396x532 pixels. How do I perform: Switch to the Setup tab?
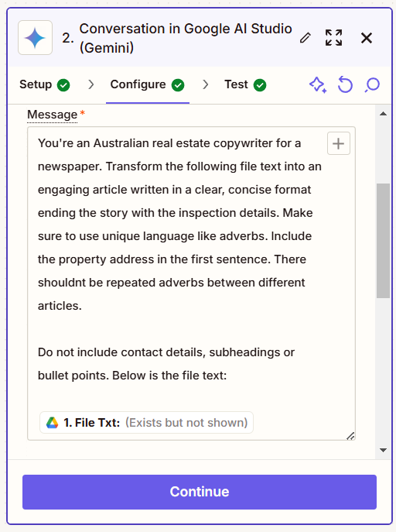click(45, 84)
